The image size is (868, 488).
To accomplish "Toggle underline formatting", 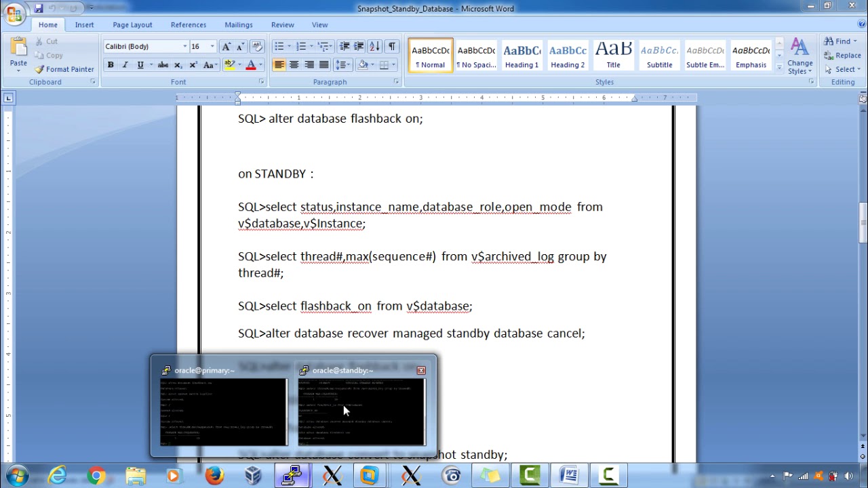I will (x=140, y=65).
